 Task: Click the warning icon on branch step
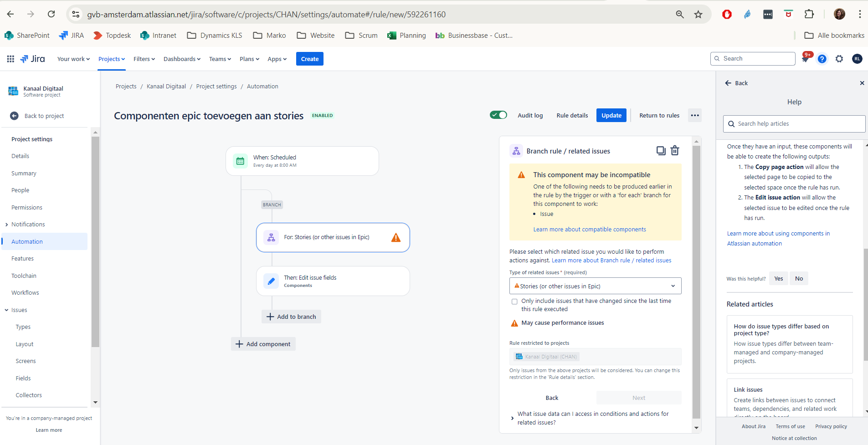pos(396,237)
